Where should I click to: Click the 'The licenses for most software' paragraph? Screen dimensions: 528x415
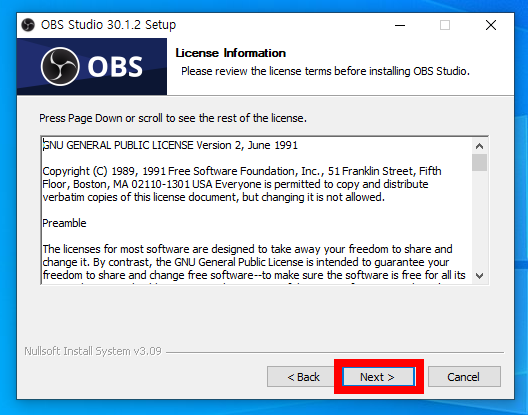[254, 262]
